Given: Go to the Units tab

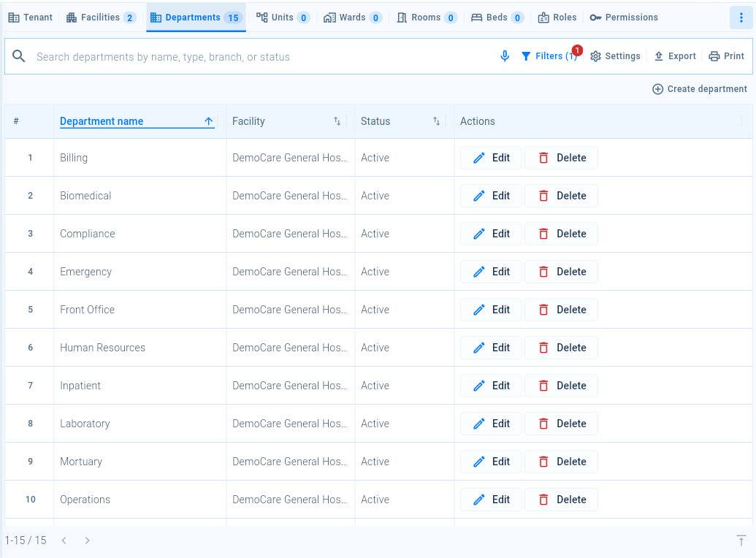Looking at the screenshot, I should (283, 18).
